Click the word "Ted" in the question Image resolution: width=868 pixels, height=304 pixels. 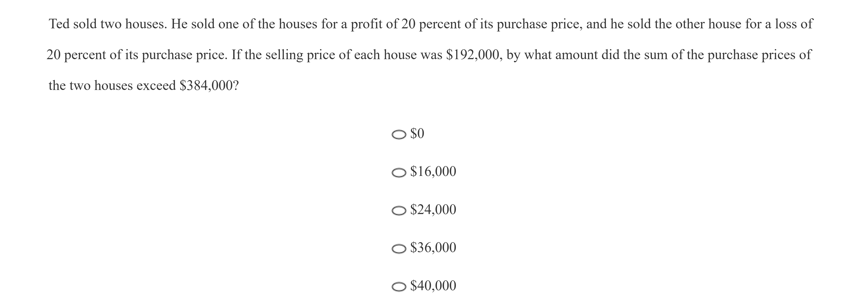[59, 24]
